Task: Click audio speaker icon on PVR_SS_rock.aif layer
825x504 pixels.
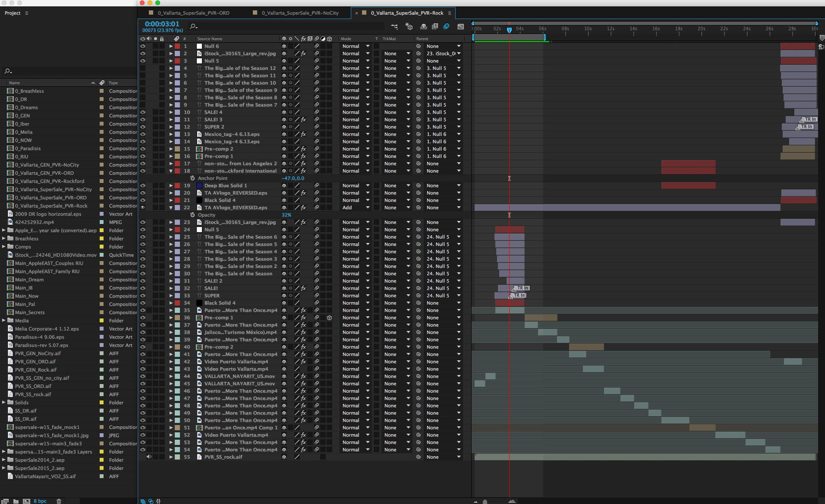Action: tap(149, 457)
